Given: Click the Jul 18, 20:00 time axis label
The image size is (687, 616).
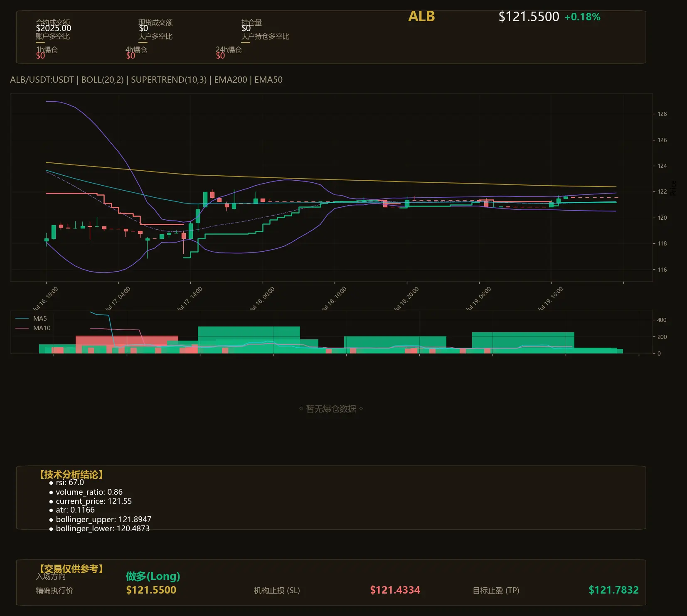Looking at the screenshot, I should (x=406, y=298).
